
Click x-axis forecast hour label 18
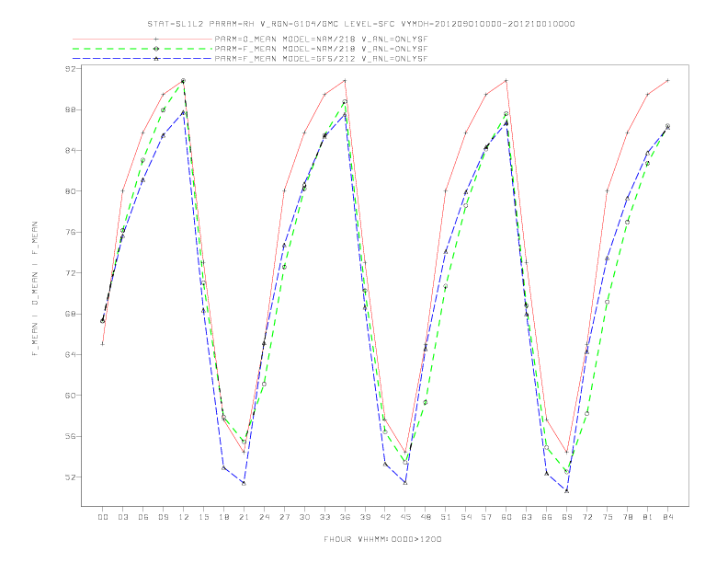223,517
